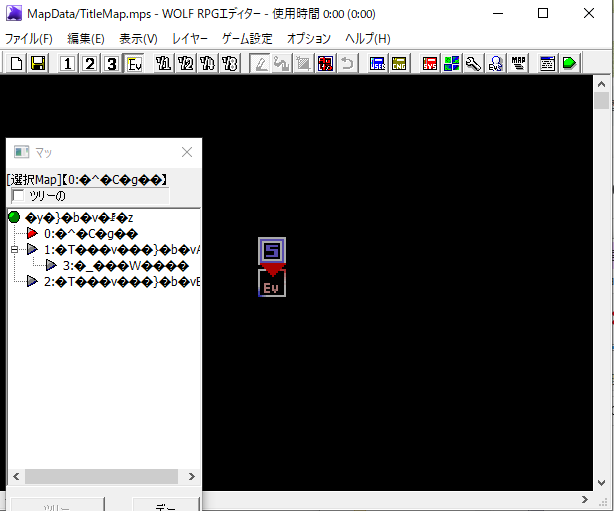Click the デー button at panel bottom

166,505
